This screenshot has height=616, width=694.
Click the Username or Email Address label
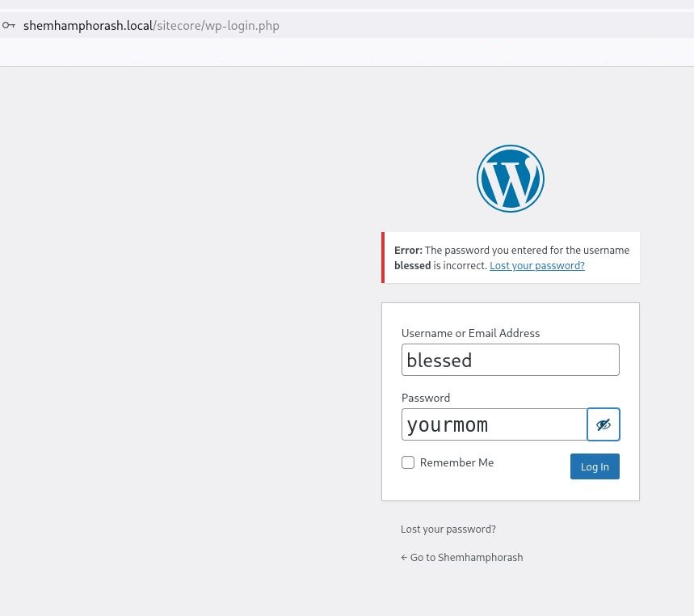click(470, 333)
